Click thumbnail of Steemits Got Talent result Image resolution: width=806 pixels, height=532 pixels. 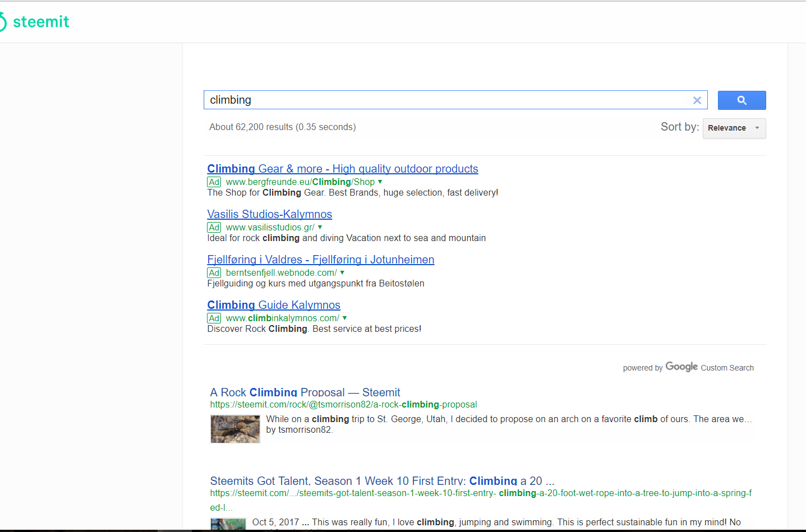(228, 525)
